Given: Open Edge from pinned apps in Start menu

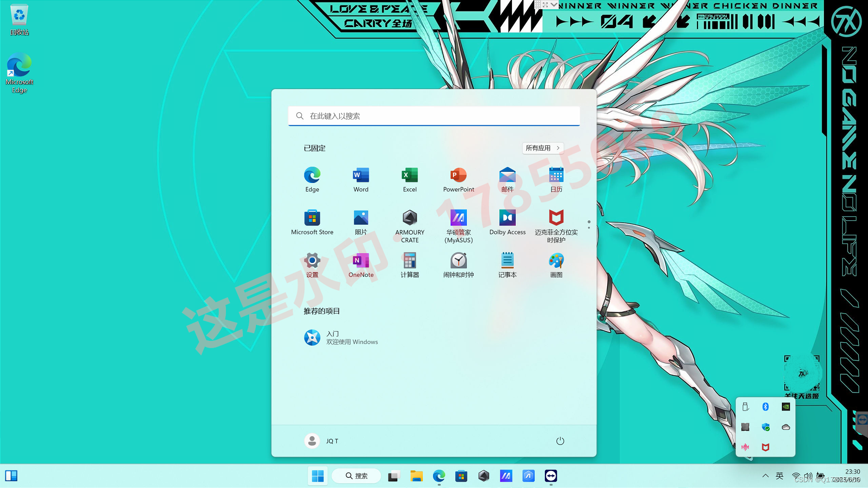Looking at the screenshot, I should (312, 180).
